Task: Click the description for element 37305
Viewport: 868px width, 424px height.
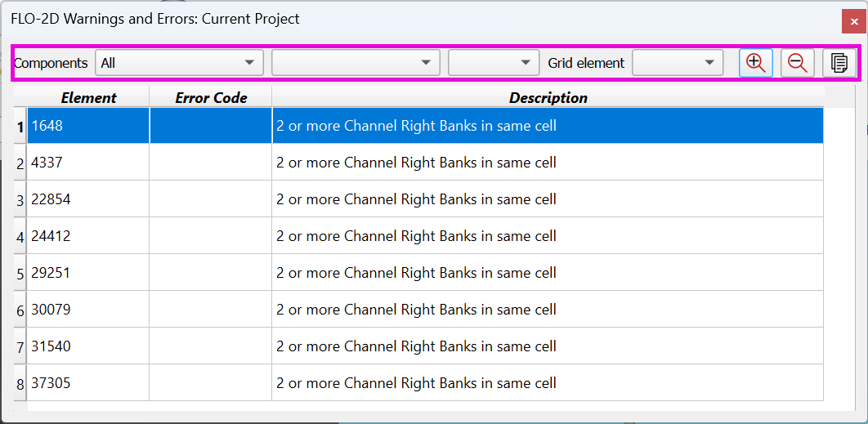Action: (x=547, y=383)
